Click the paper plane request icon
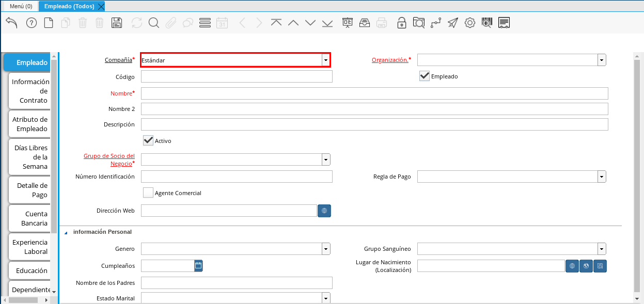644x304 pixels. (452, 23)
